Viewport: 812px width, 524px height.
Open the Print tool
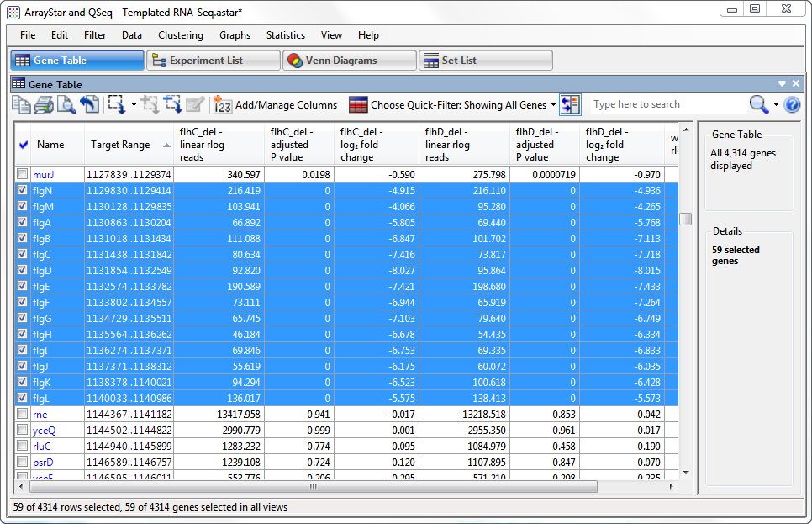pos(42,105)
